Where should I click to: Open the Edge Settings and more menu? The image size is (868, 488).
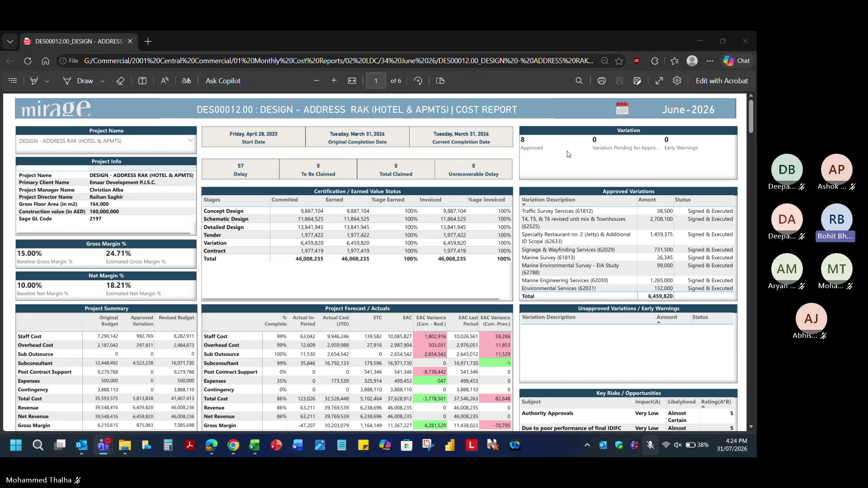tap(710, 61)
